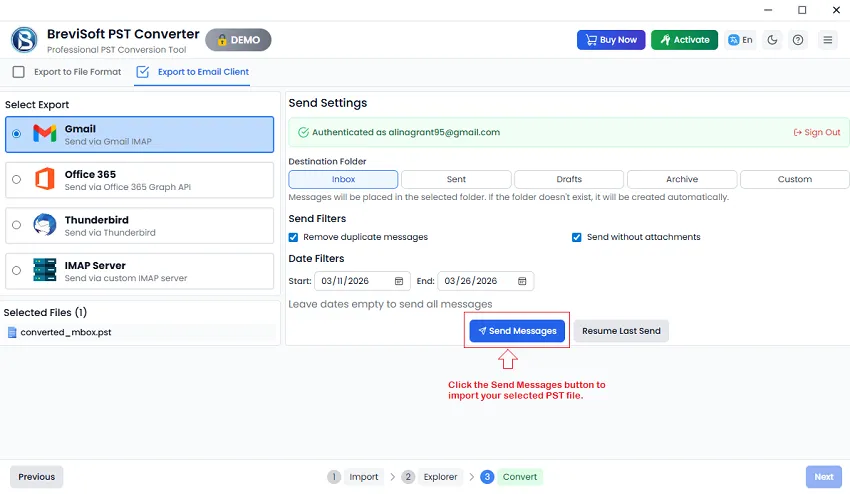Choose Inbox destination folder
This screenshot has height=494, width=850.
click(x=343, y=179)
